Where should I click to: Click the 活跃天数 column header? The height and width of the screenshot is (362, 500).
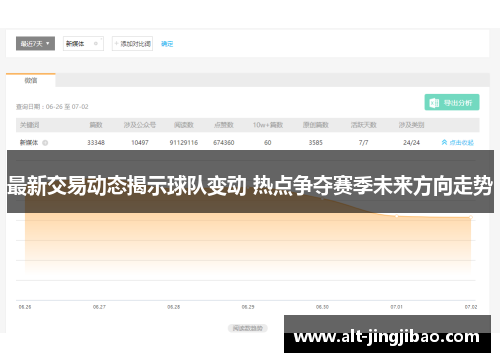pos(363,125)
